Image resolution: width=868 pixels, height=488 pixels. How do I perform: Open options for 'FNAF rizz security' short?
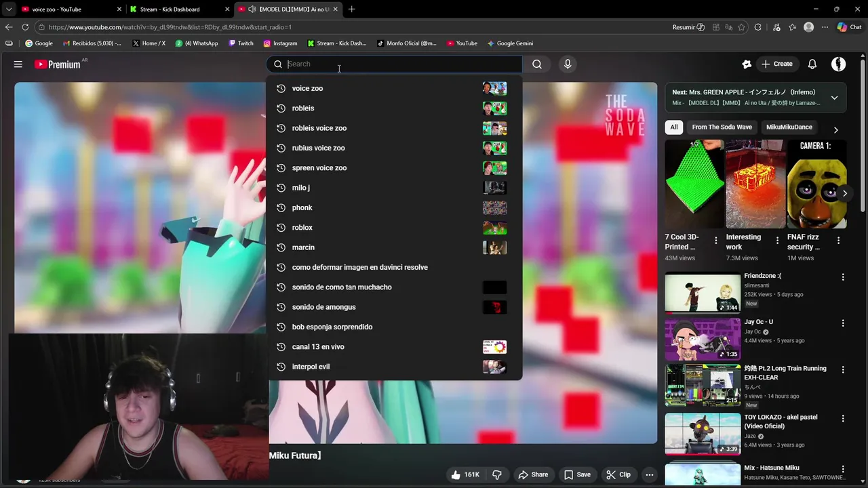click(838, 241)
